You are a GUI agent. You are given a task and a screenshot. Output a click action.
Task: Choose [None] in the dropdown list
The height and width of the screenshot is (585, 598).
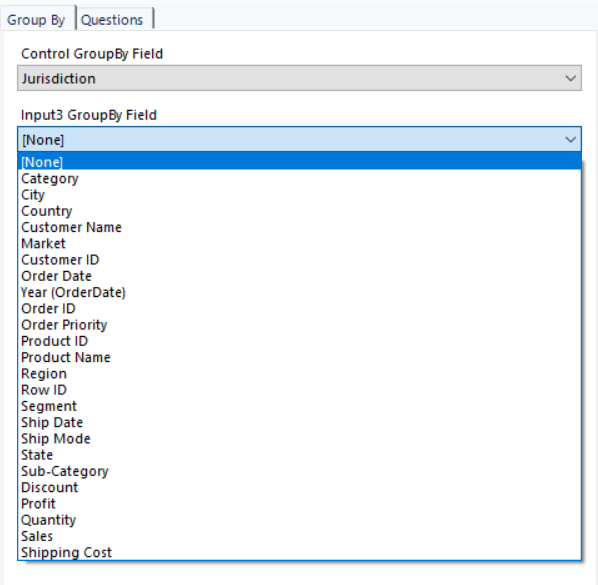pyautogui.click(x=299, y=162)
